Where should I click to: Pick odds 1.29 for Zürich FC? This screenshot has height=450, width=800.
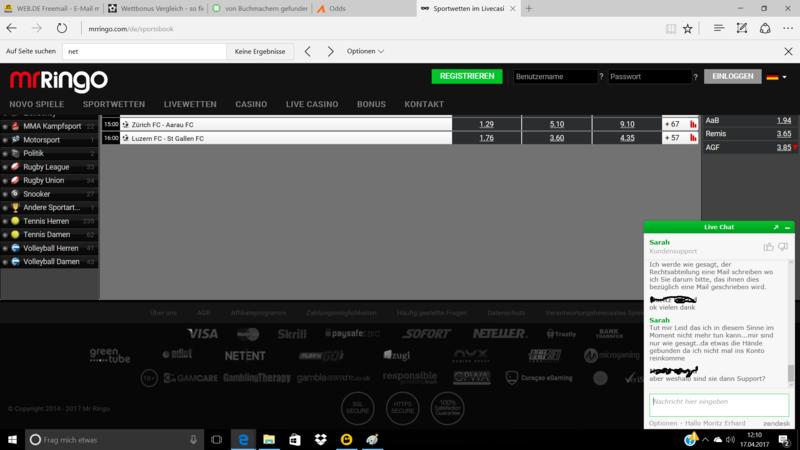pos(487,124)
